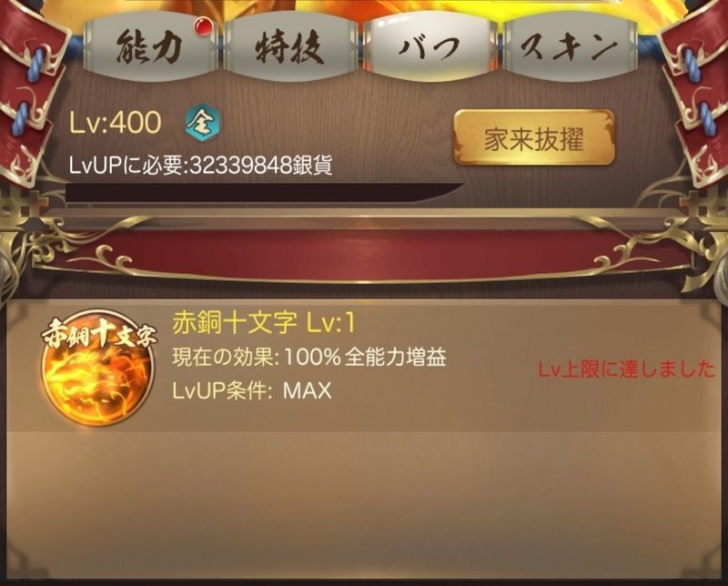This screenshot has width=728, height=586.
Task: Select the 赤銅十文字 flaming orb icon
Action: coord(98,371)
